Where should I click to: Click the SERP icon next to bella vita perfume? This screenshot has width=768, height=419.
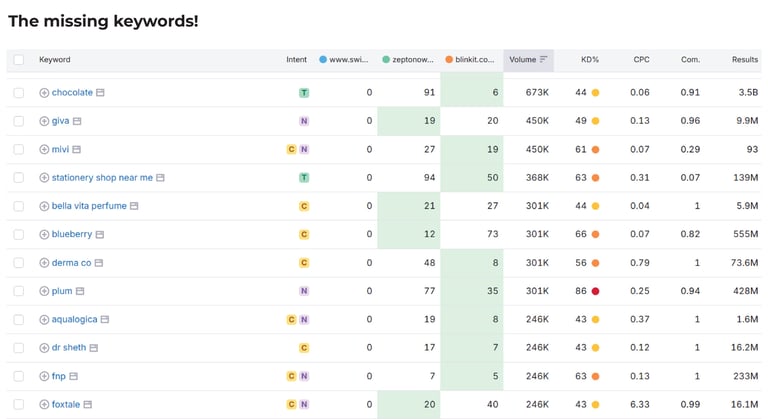pyautogui.click(x=134, y=206)
